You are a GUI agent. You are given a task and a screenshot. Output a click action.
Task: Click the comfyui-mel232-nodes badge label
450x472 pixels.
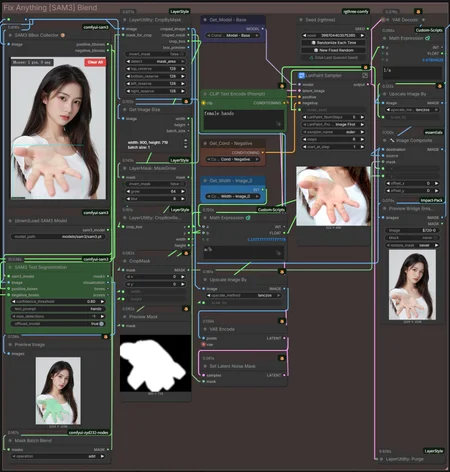[88, 433]
